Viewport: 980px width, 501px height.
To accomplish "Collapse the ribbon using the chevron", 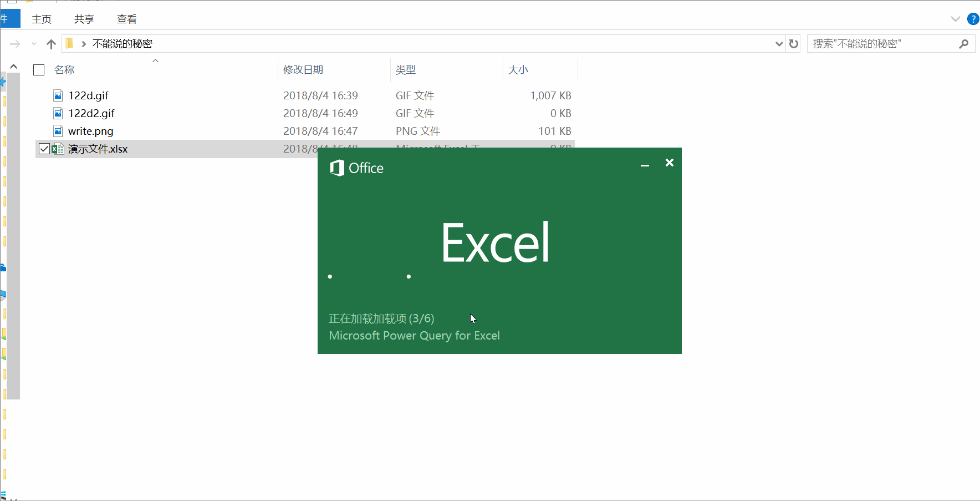I will [955, 18].
